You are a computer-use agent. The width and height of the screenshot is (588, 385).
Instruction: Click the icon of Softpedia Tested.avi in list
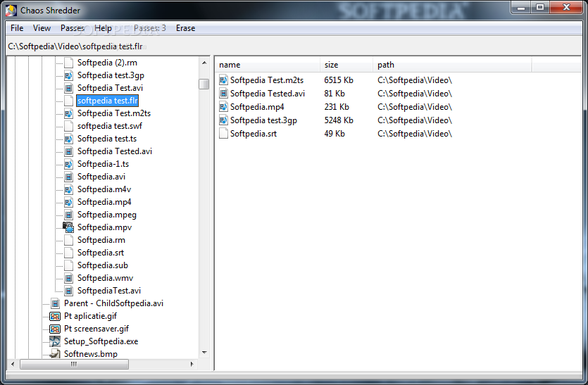[x=223, y=94]
